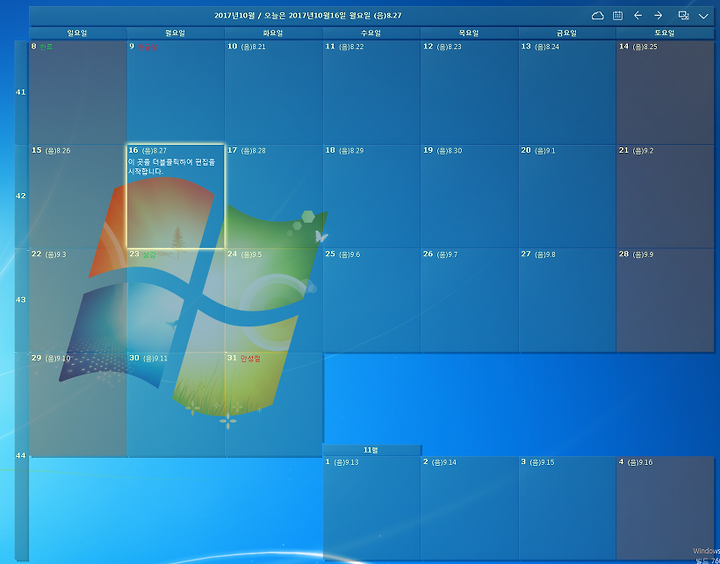Select the 수요일 weekday header
The image size is (720, 564).
(371, 33)
